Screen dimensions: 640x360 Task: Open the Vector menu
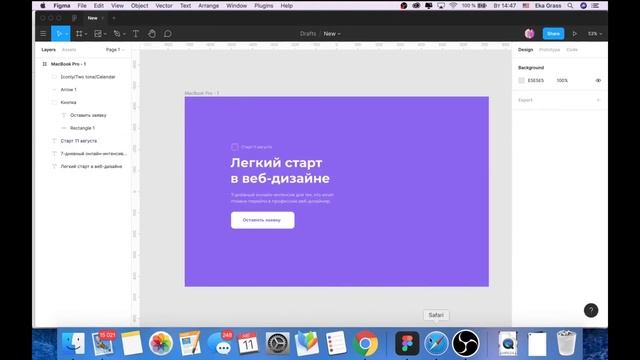tap(164, 6)
